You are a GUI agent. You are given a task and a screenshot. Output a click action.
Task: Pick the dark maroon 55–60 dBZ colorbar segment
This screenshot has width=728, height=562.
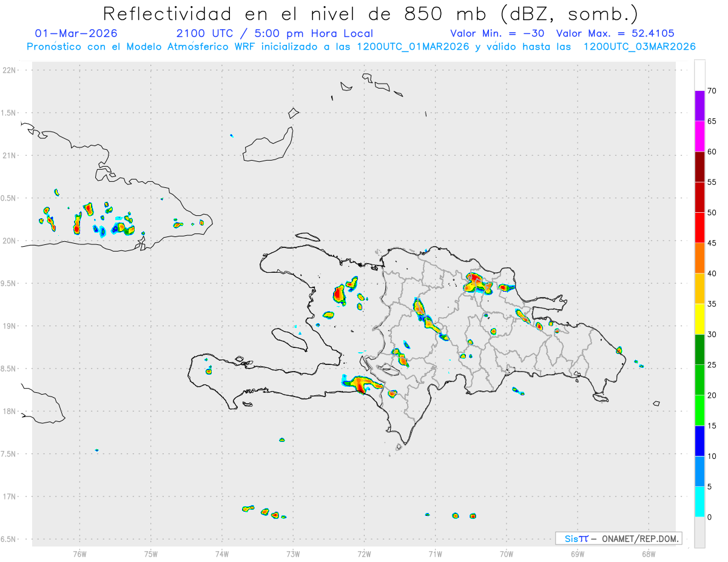(x=699, y=167)
